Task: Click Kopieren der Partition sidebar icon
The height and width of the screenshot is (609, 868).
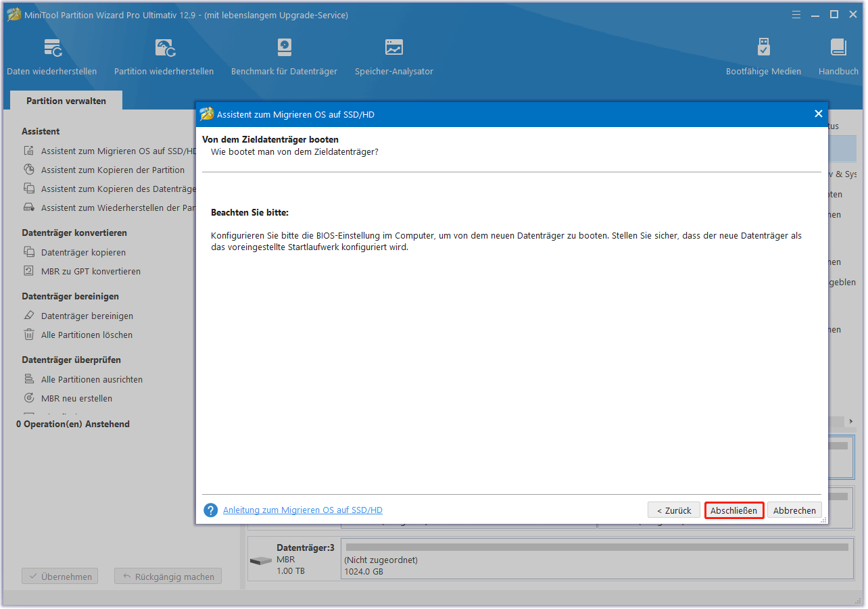Action: point(29,170)
